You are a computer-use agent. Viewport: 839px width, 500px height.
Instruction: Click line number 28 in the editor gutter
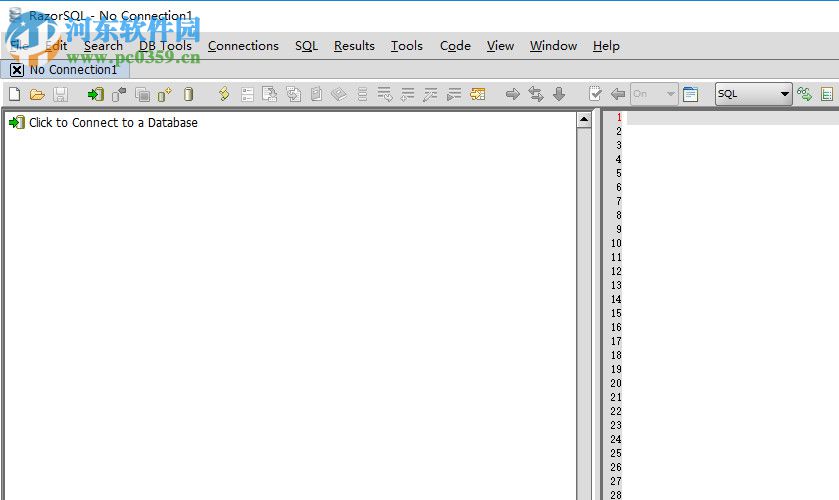(x=616, y=495)
